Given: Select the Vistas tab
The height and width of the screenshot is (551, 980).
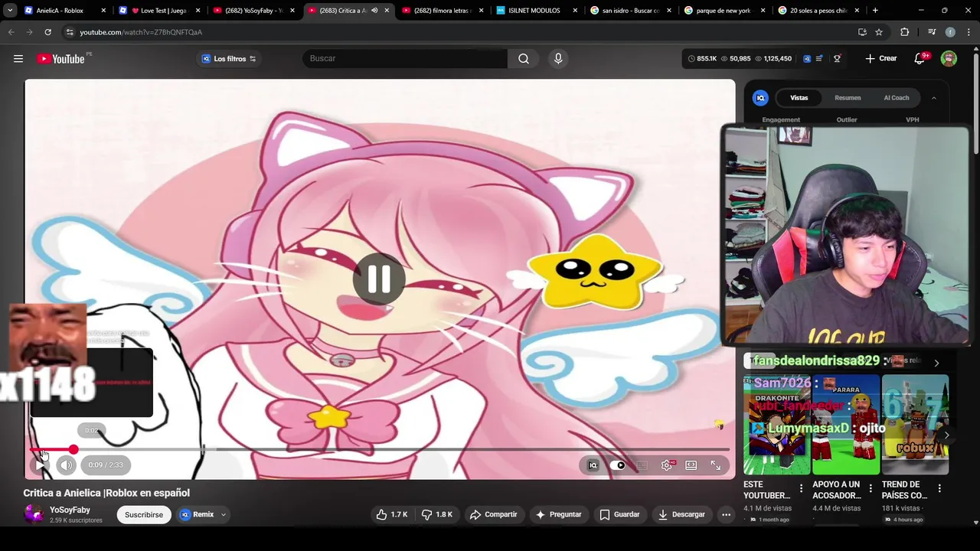Looking at the screenshot, I should (x=799, y=98).
